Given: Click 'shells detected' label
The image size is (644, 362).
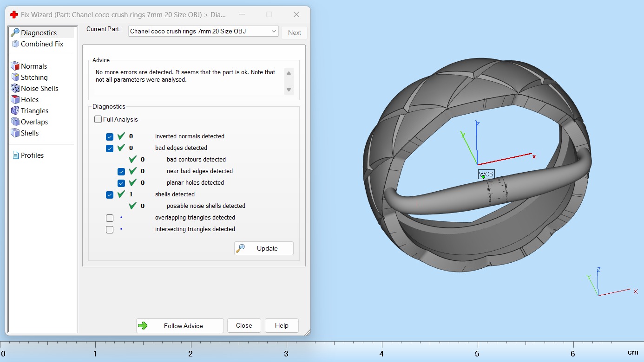Looking at the screenshot, I should 175,194.
